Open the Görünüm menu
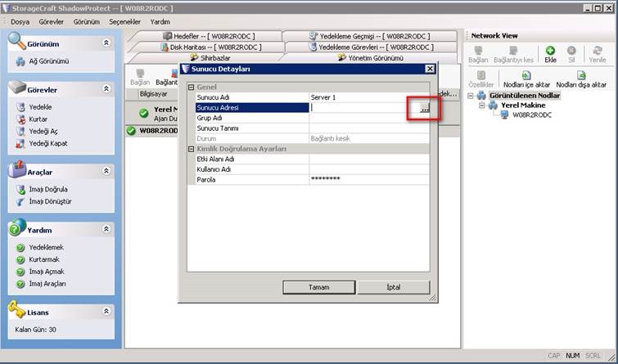The height and width of the screenshot is (364, 618). click(x=86, y=22)
